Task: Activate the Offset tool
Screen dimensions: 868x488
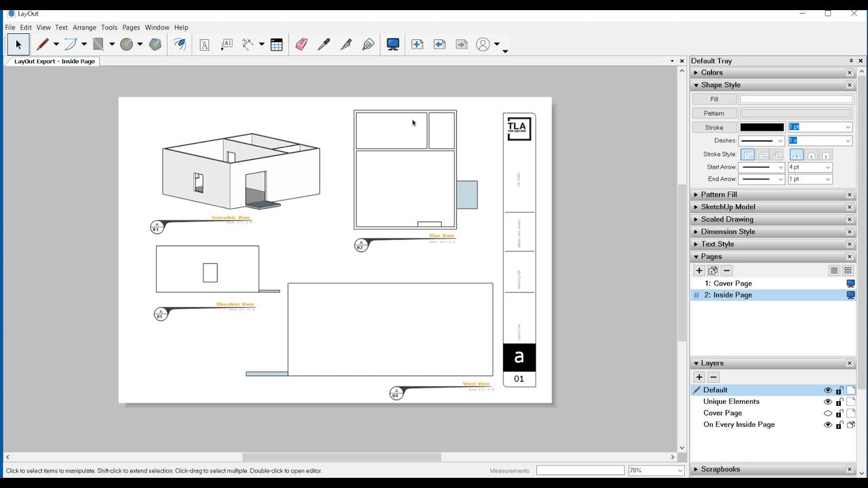Action: click(180, 45)
